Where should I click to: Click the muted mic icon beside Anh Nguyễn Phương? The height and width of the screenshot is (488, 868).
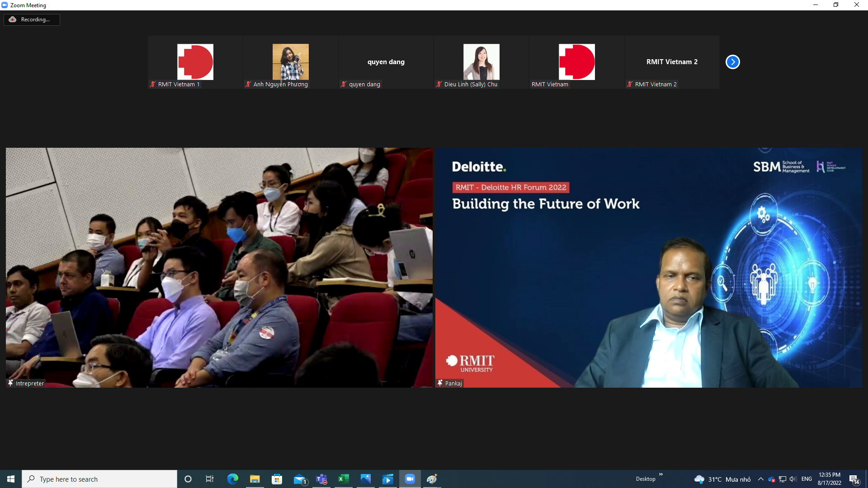[x=248, y=84]
